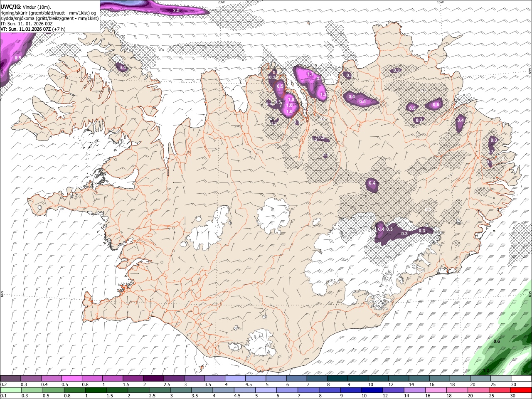Image resolution: width=532 pixels, height=399 pixels.
Task: Click the 1.2 label on the green rain area
Action: (x=486, y=370)
